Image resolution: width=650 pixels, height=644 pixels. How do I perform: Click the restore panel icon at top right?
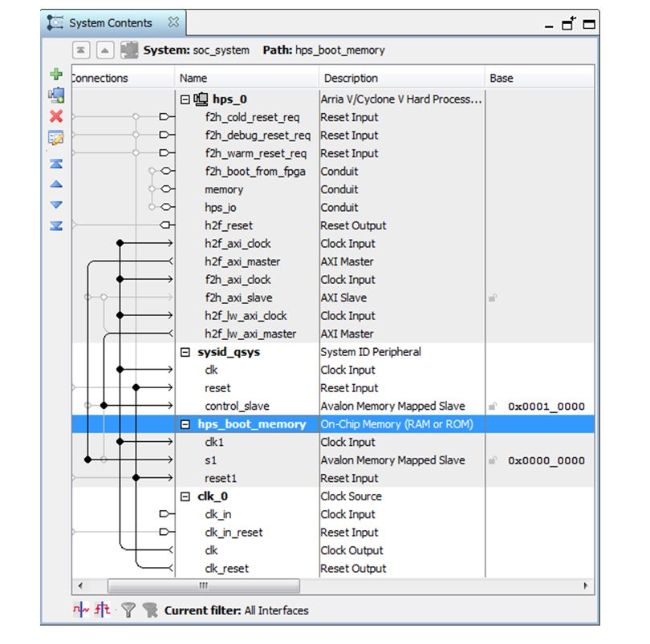pyautogui.click(x=568, y=23)
